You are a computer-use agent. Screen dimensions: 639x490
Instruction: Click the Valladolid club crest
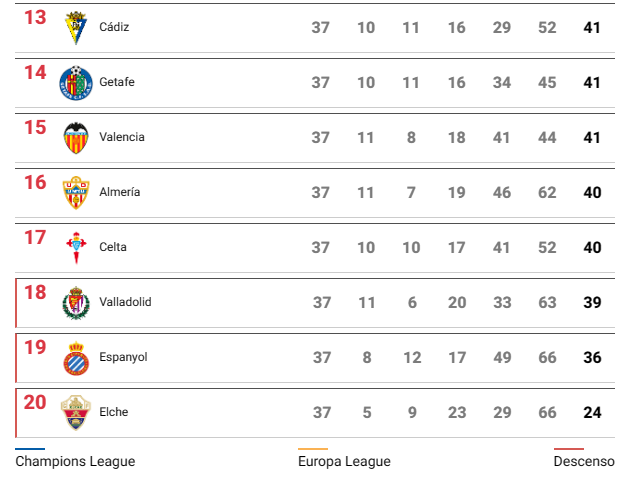(76, 302)
